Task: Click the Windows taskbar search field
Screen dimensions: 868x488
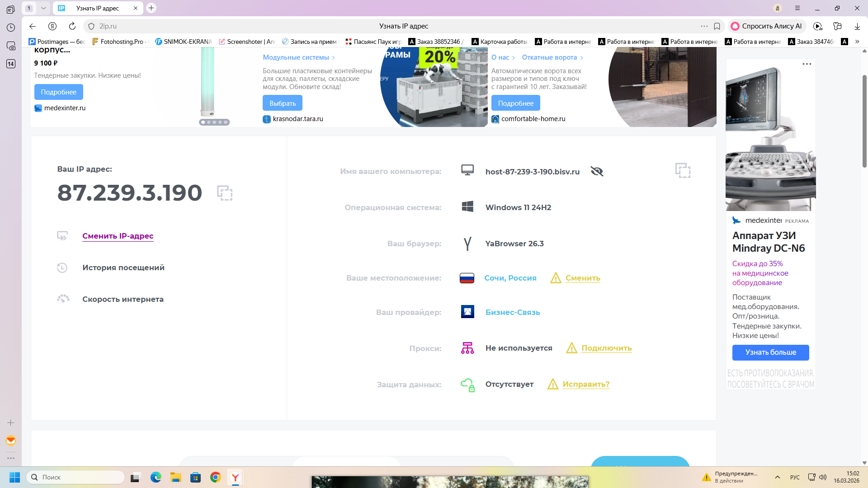Action: point(76,477)
